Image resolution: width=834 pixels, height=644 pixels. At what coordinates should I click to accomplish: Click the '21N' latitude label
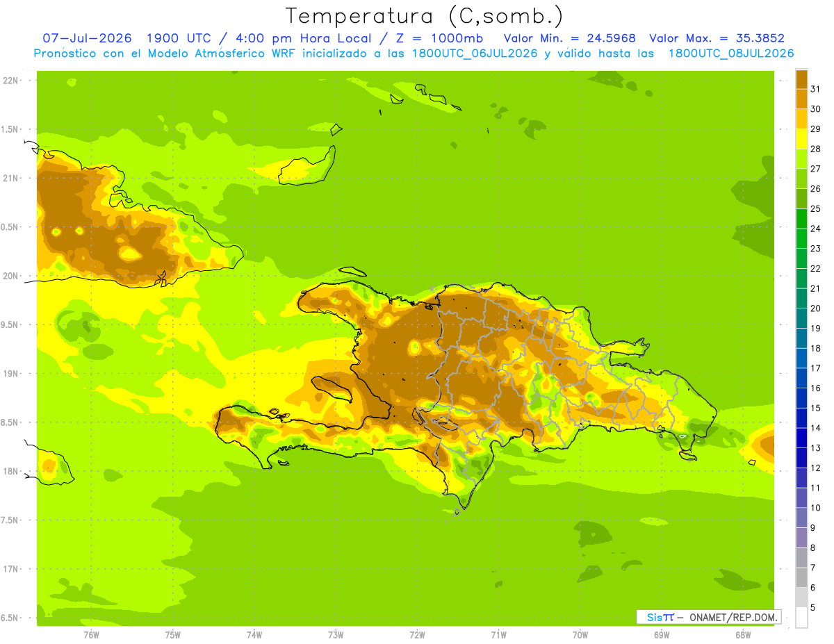[10, 178]
